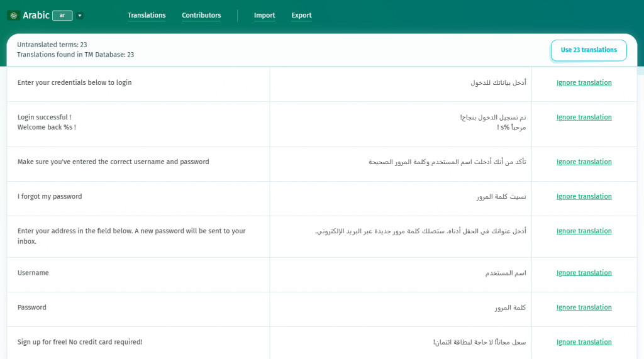644x359 pixels.
Task: Open the Import menu item
Action: [x=264, y=15]
